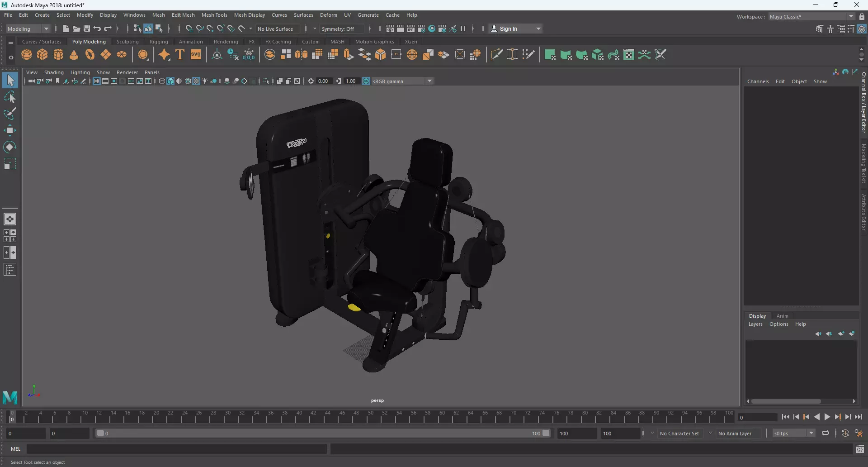Choose the Select tool arrow
This screenshot has height=467, width=868.
coord(10,81)
